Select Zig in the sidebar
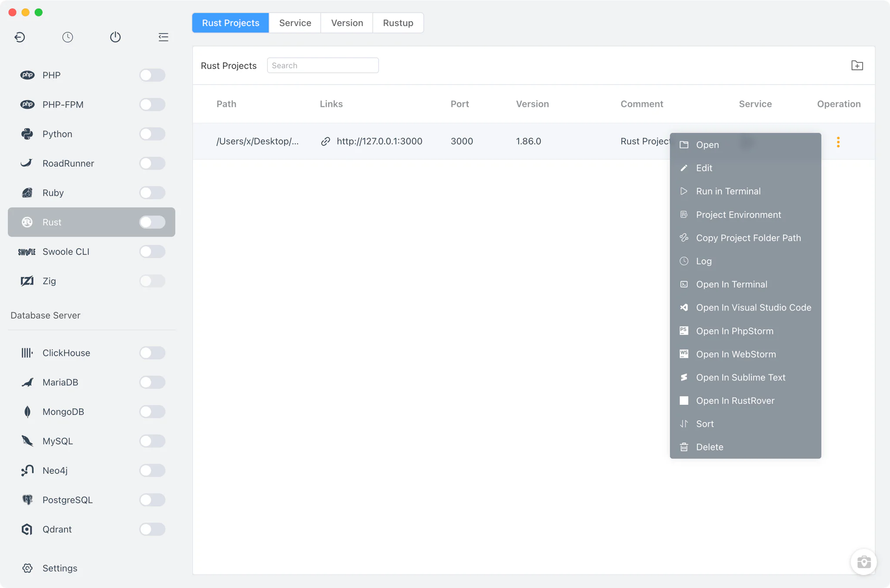Screen dimensions: 890x588 pyautogui.click(x=91, y=281)
